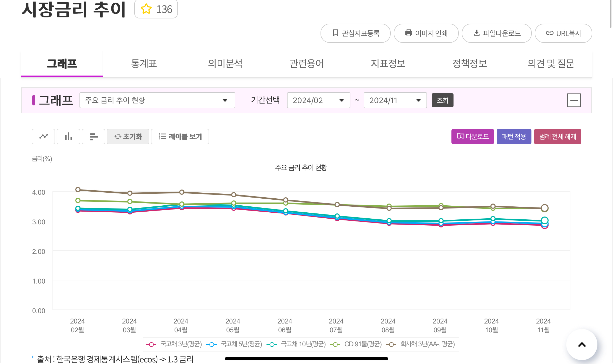
Task: Collapse graph panel with minus button
Action: pyautogui.click(x=574, y=100)
